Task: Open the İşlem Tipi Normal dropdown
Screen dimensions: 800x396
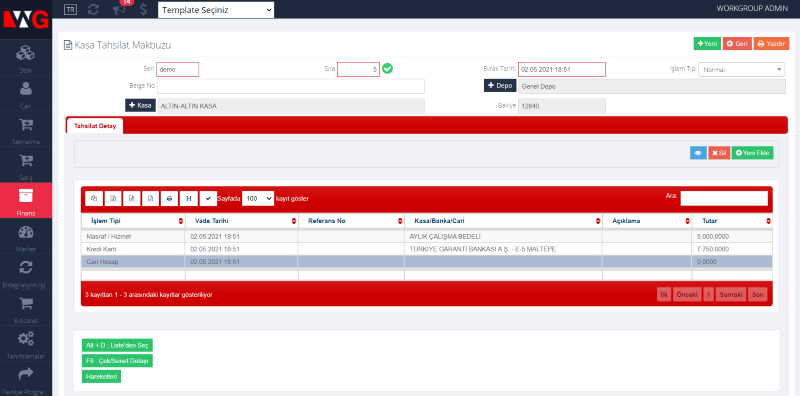Action: 741,69
